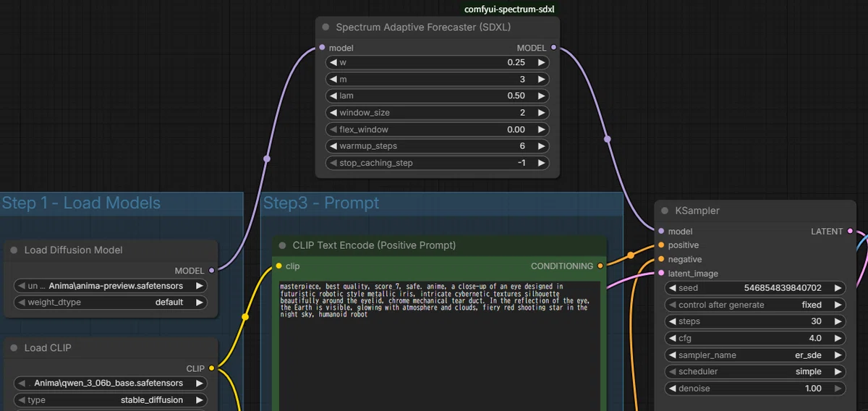Increase seed with right arrow
The height and width of the screenshot is (411, 868).
point(837,288)
